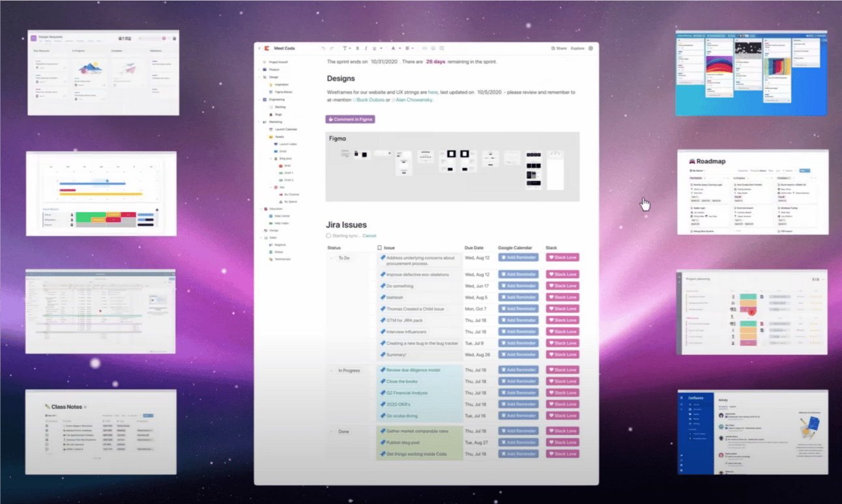Click the back arrow beside the Coda logo

[259, 48]
